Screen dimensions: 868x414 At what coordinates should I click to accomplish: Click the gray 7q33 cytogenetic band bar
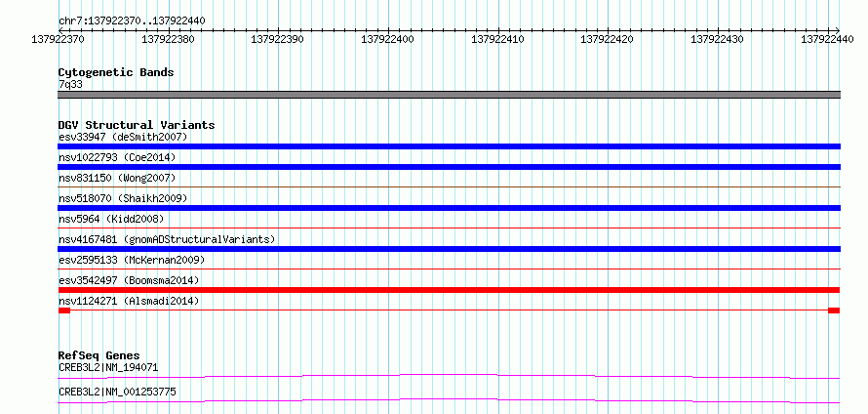click(449, 95)
